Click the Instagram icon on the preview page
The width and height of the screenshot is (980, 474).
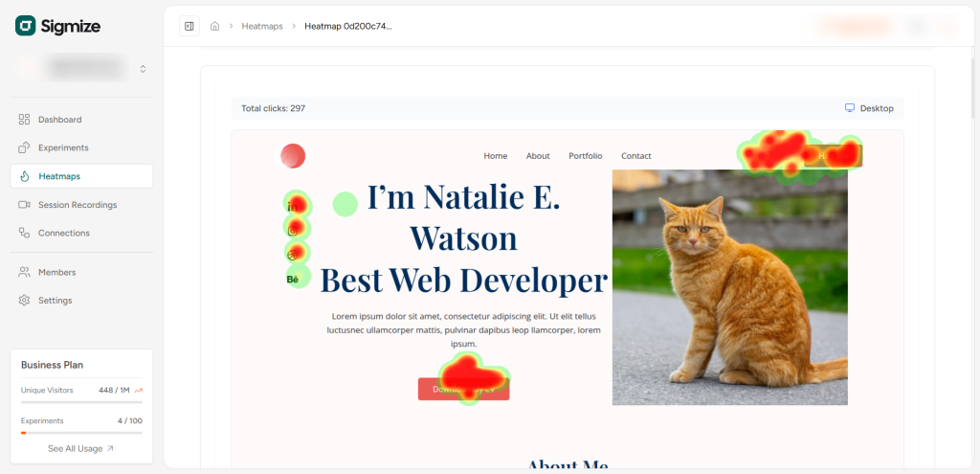(x=293, y=232)
